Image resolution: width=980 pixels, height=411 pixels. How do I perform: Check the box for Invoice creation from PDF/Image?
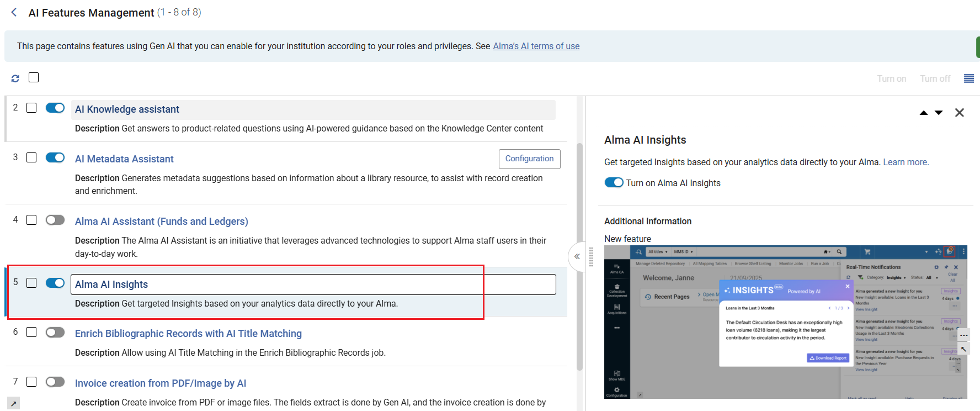pos(31,382)
